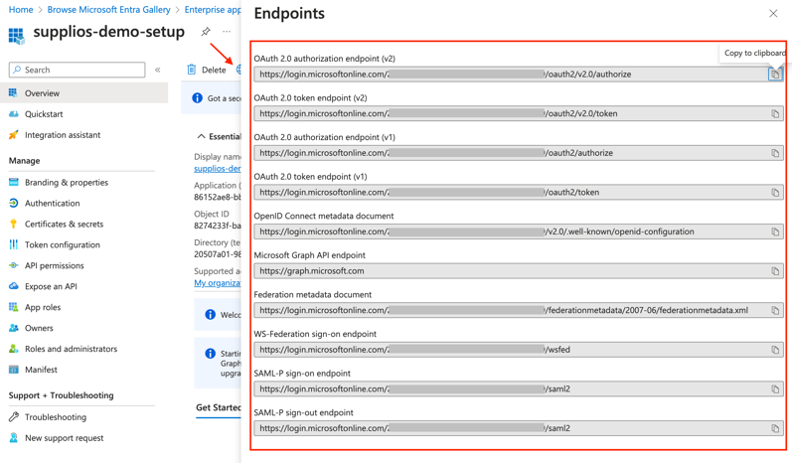
Task: Copy OpenID Connect metadata document URL
Action: [x=775, y=232]
